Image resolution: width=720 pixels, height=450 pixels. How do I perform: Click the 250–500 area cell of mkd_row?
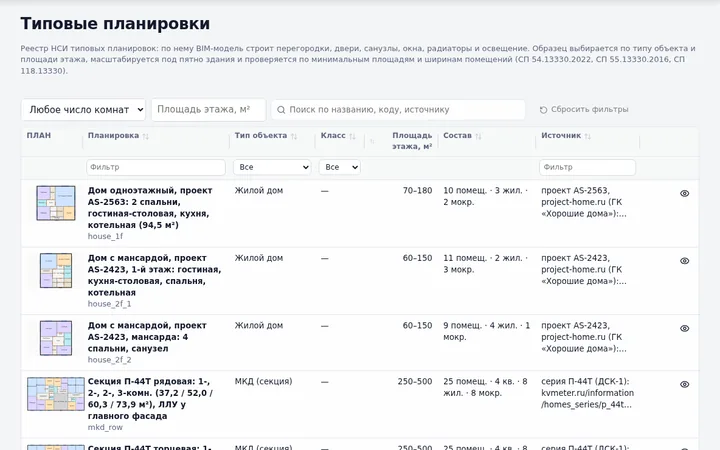point(415,382)
